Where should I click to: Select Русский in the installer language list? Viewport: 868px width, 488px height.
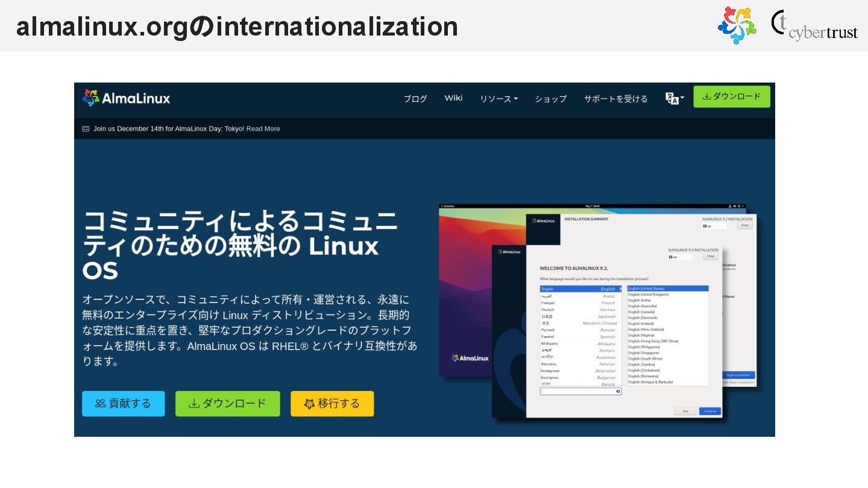[x=580, y=330]
